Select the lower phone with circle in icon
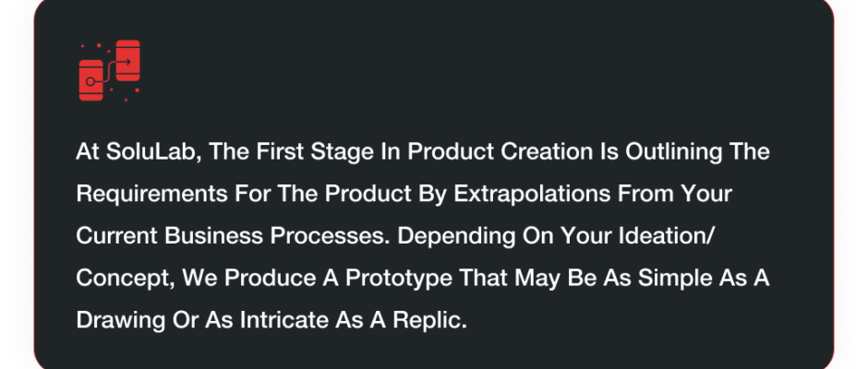The height and width of the screenshot is (369, 868). [91, 80]
